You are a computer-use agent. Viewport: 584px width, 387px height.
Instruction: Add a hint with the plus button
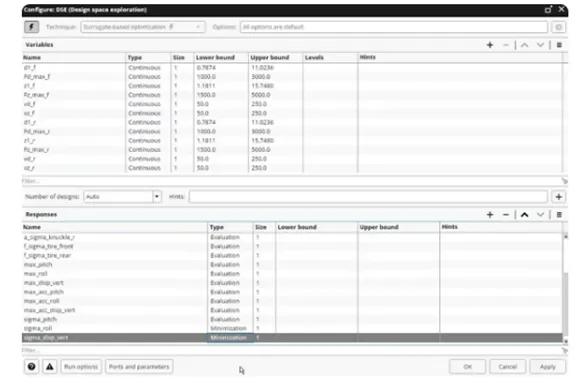coord(558,197)
